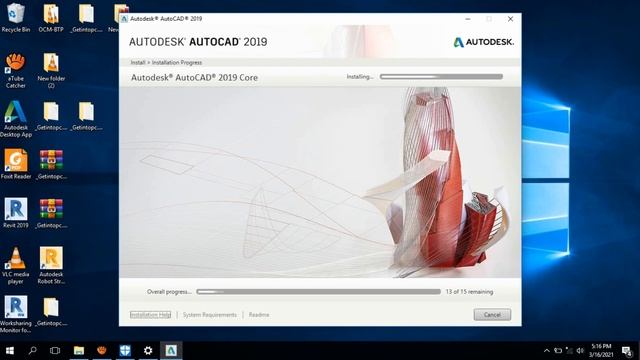The image size is (640, 360).
Task: Click the installer title bar AutoCAD icon
Action: tap(124, 19)
